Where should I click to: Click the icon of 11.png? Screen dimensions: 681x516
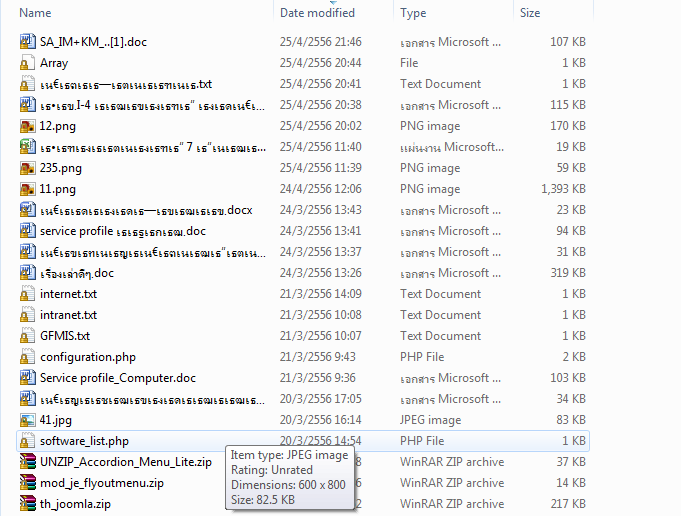click(27, 189)
